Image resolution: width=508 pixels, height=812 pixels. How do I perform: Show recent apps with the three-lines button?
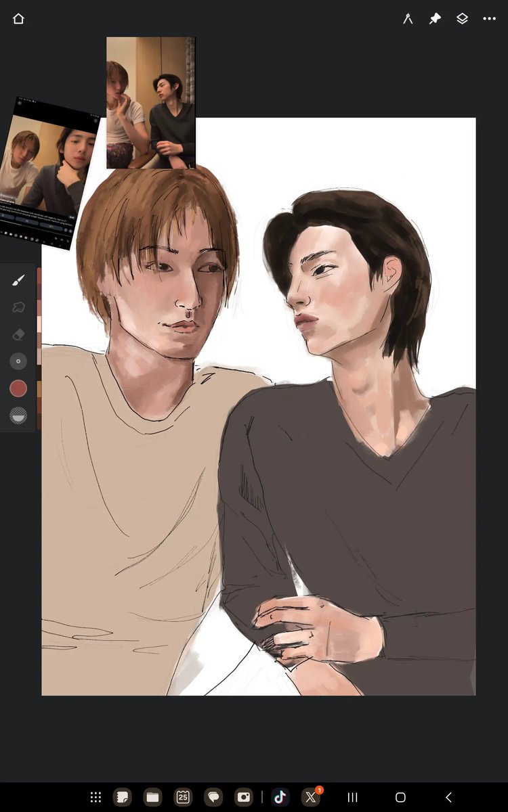click(352, 797)
